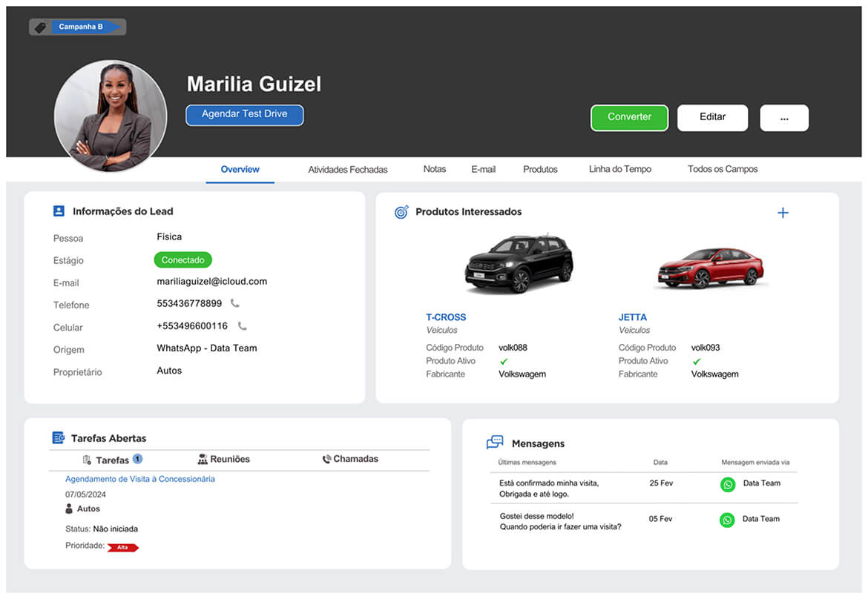Click the Mensagem enviada via column header

755,463
